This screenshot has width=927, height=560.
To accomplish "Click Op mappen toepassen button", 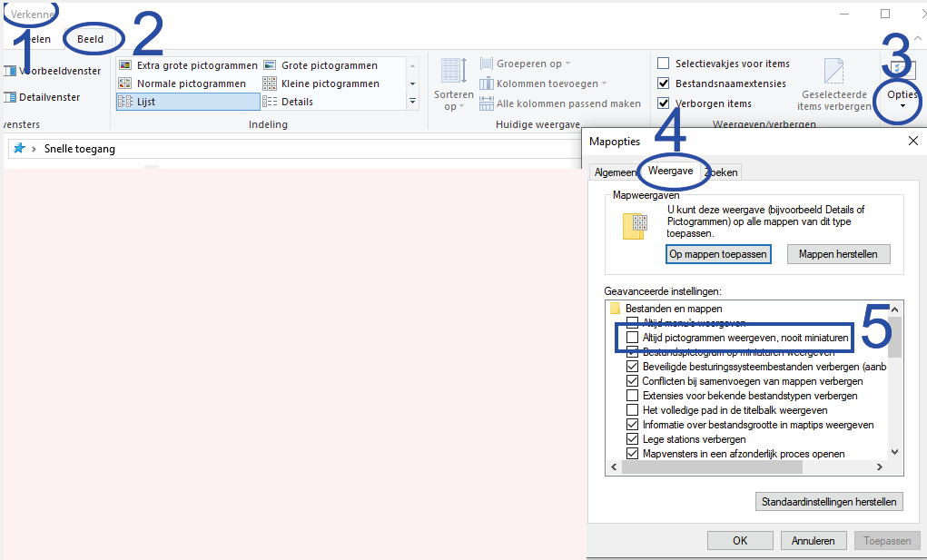I will tap(718, 254).
